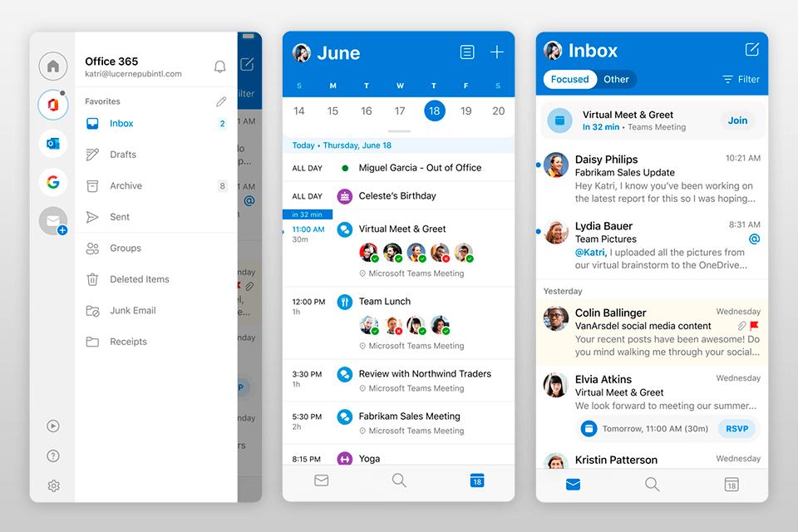
Task: RSVP to Elvia Atkins' meeting invite
Action: [737, 428]
